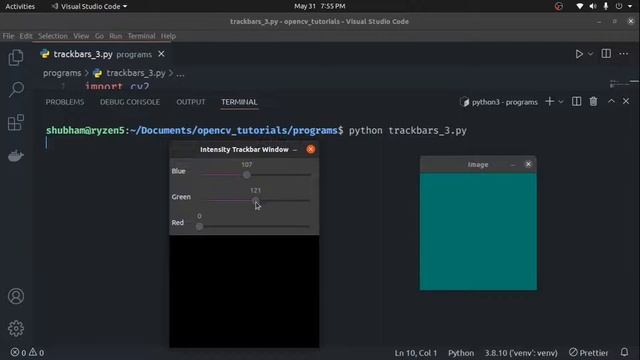
Task: Click the red tray indicator icon
Action: pos(558,6)
